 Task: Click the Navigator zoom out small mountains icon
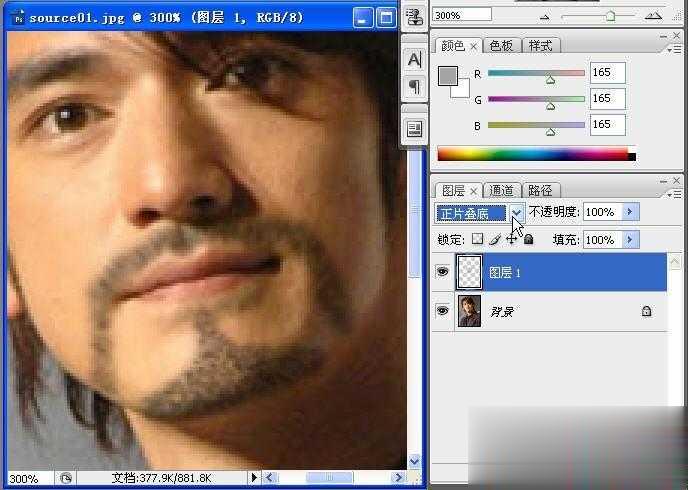click(545, 17)
